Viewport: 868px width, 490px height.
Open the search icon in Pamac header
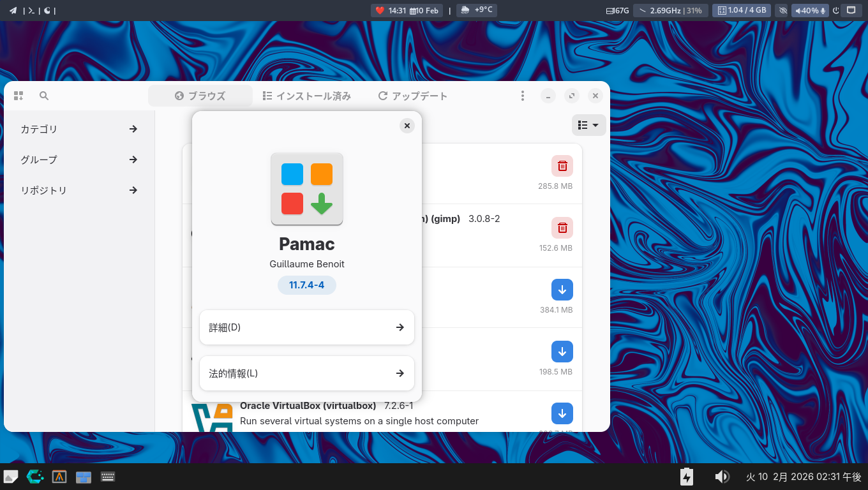tap(44, 96)
